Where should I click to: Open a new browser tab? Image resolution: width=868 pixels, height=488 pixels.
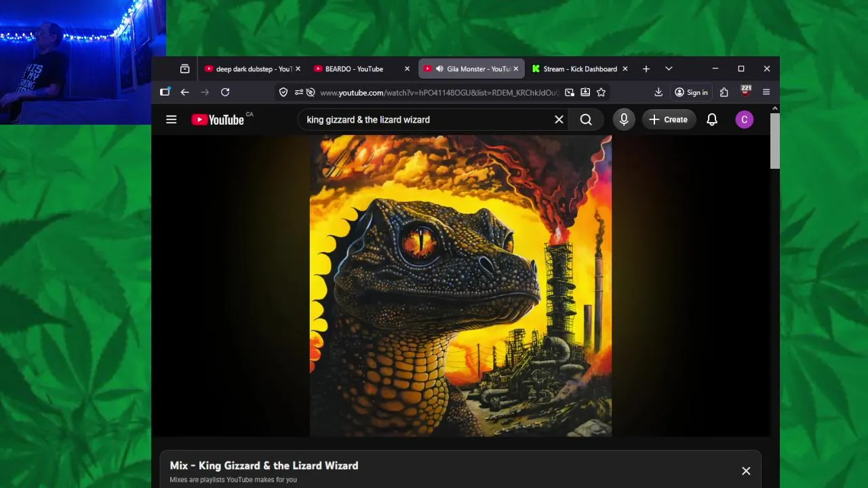click(x=646, y=68)
